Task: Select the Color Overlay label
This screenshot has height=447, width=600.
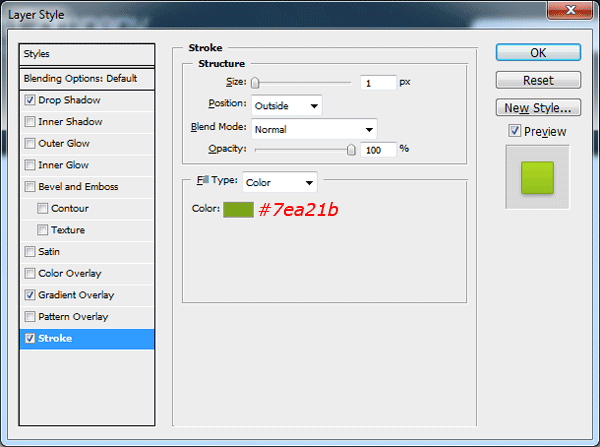Action: click(x=70, y=273)
